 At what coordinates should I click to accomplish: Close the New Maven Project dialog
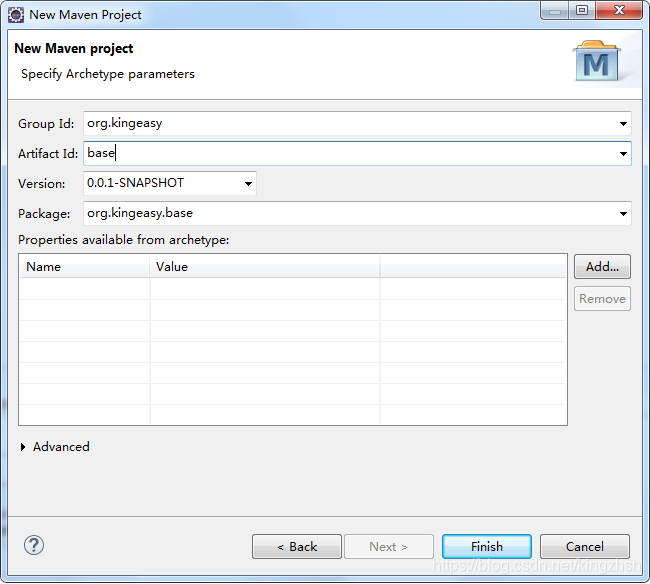point(619,11)
